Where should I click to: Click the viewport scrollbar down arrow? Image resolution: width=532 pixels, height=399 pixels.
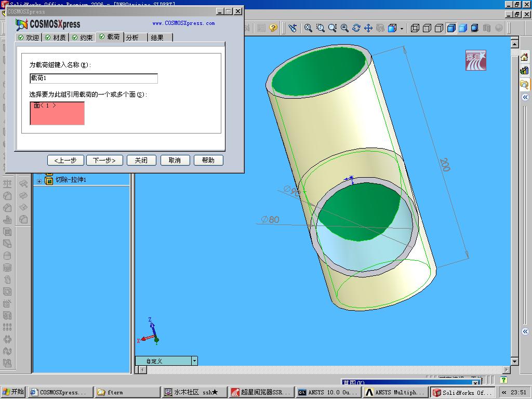tap(514, 362)
